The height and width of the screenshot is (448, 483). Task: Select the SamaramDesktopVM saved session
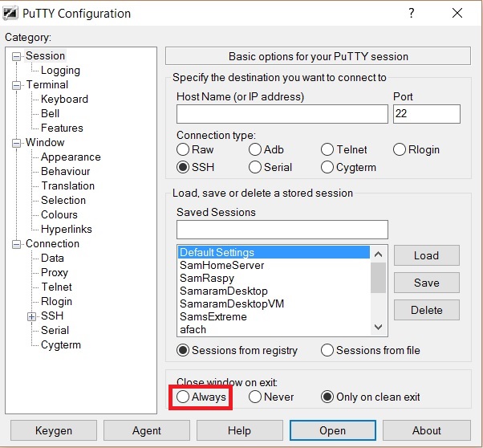274,303
